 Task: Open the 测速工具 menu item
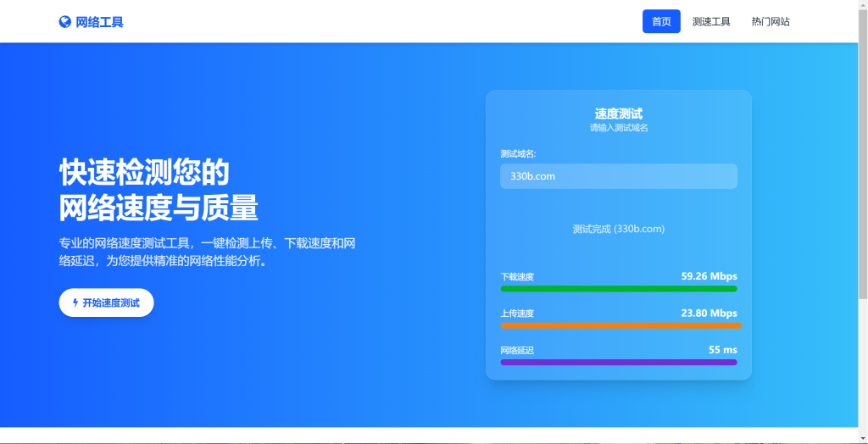tap(710, 22)
